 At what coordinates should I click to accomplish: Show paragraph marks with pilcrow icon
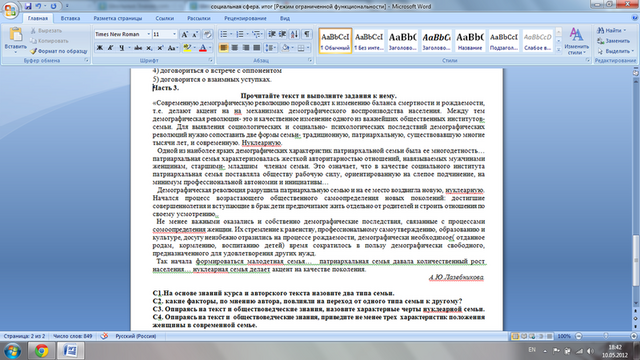pyautogui.click(x=307, y=34)
